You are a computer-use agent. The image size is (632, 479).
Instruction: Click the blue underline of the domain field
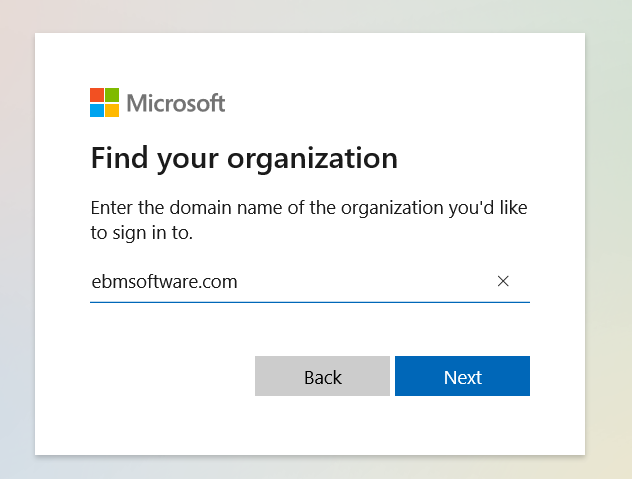(310, 302)
